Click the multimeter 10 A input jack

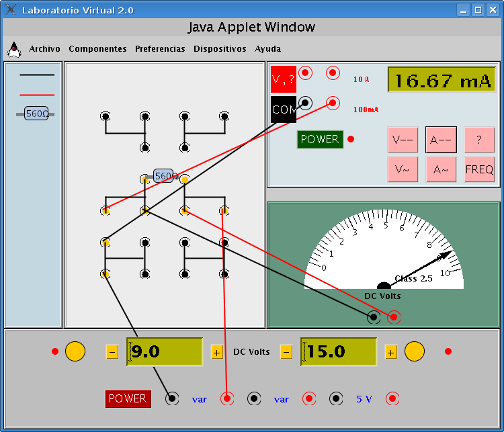pyautogui.click(x=333, y=73)
